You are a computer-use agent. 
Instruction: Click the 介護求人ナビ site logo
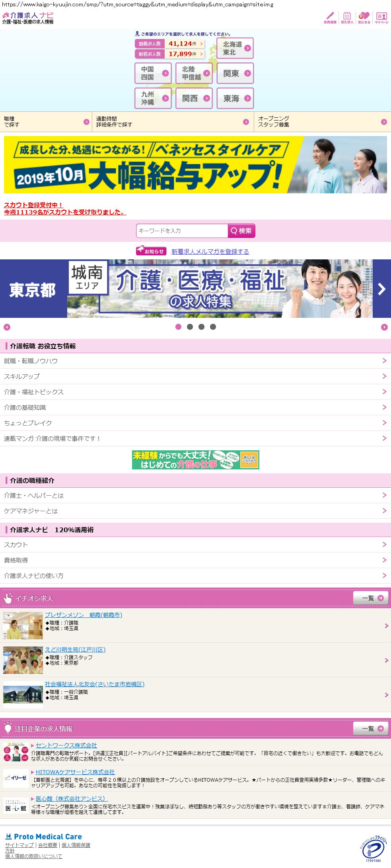click(28, 18)
